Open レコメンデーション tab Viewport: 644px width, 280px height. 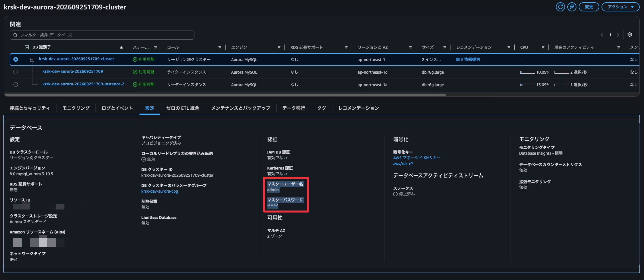pos(359,108)
